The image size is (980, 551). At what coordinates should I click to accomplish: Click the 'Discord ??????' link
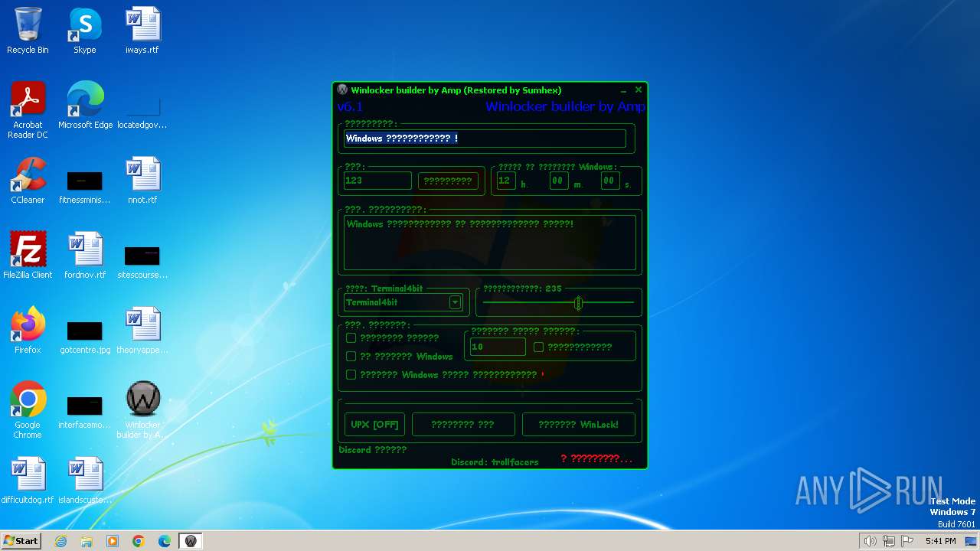click(x=373, y=450)
